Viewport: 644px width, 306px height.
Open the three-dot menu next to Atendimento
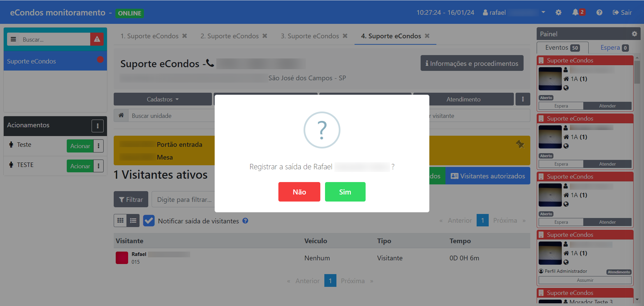click(x=523, y=99)
